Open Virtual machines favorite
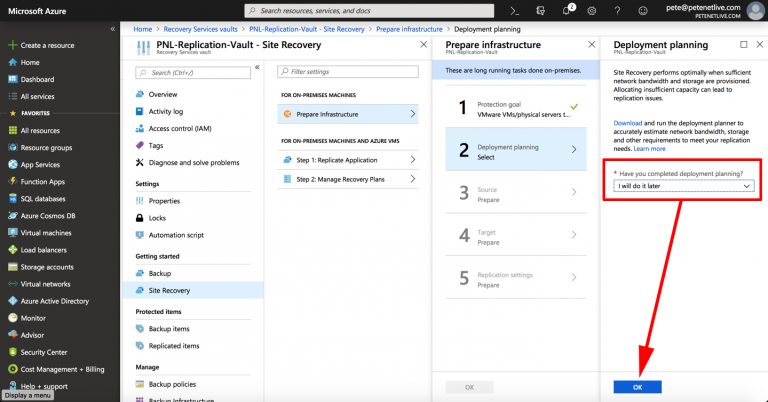 pos(46,233)
